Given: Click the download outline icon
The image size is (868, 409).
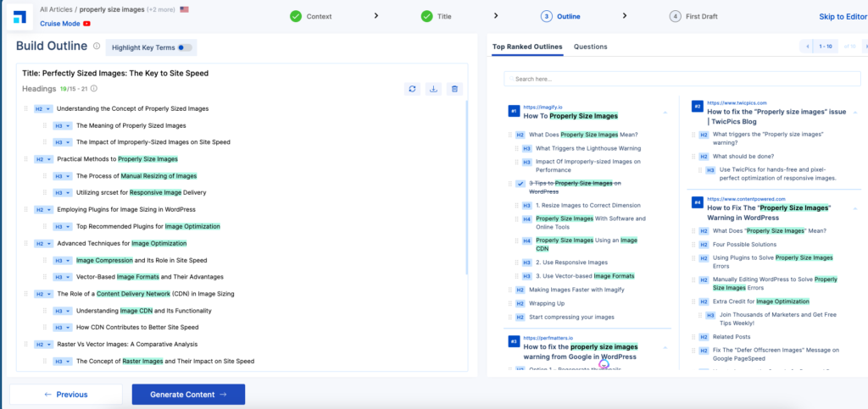Looking at the screenshot, I should point(433,88).
